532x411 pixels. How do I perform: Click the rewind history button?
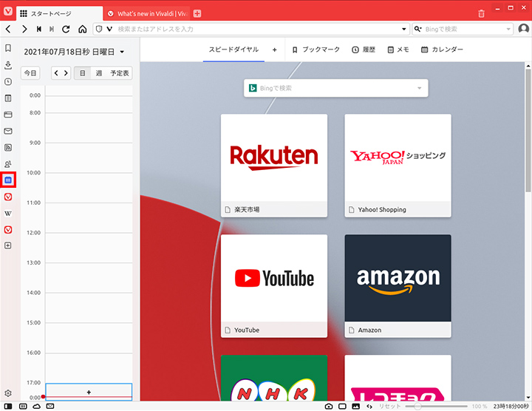tap(39, 29)
